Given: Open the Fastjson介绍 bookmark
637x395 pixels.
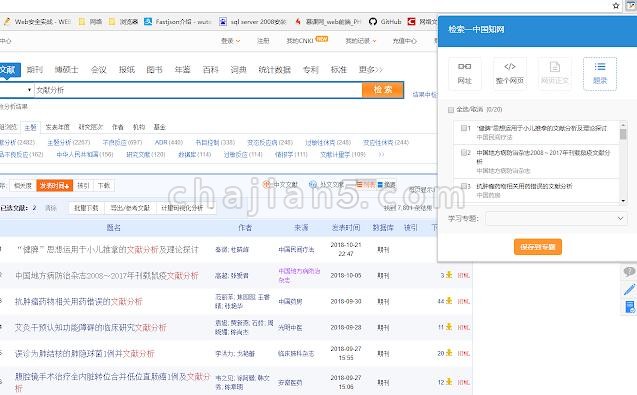Looking at the screenshot, I should [178, 22].
